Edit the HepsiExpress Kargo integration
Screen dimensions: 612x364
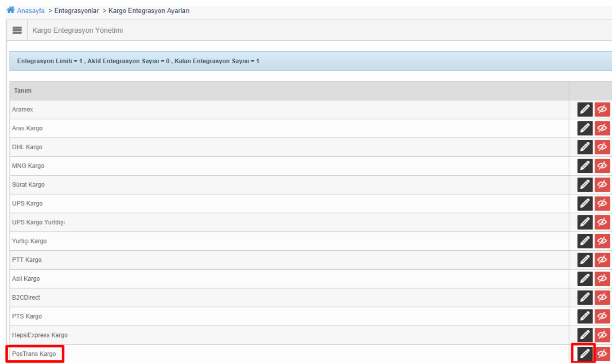[x=585, y=335]
